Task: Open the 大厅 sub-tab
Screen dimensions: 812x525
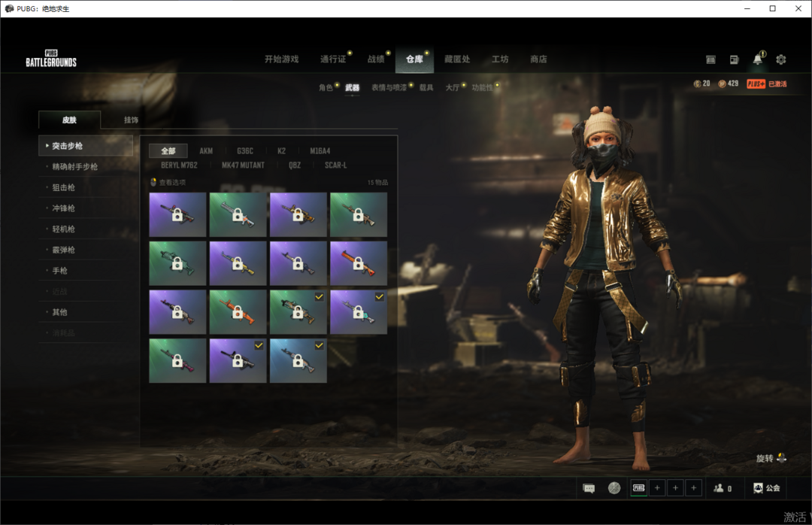Action: [452, 87]
